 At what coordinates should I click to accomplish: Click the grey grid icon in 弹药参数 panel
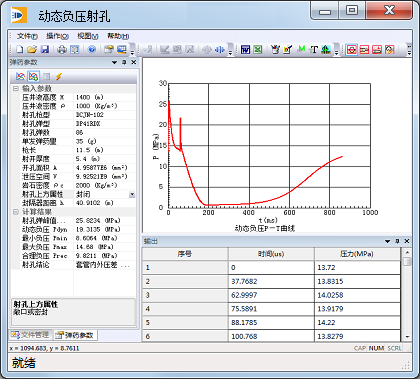click(x=46, y=77)
